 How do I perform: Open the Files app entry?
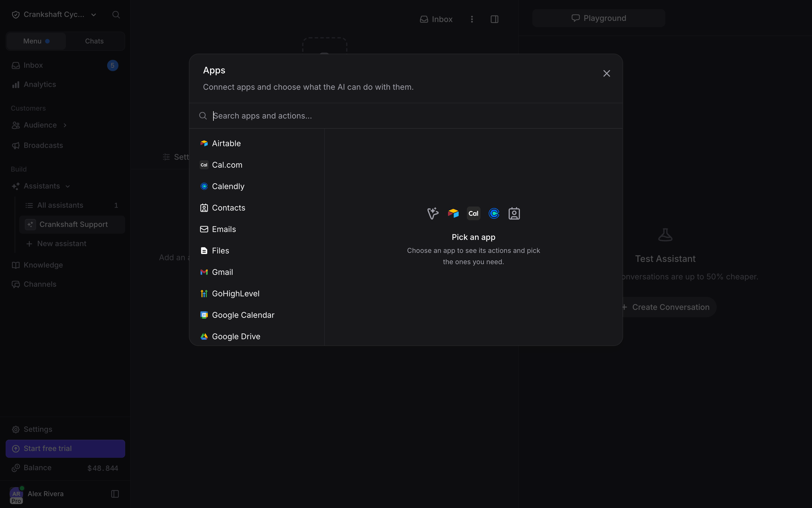click(x=257, y=251)
